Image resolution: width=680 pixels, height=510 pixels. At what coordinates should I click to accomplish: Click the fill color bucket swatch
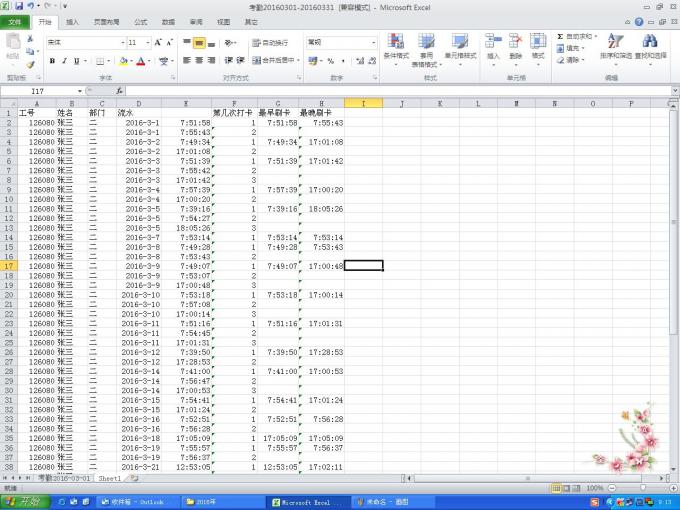[x=123, y=61]
